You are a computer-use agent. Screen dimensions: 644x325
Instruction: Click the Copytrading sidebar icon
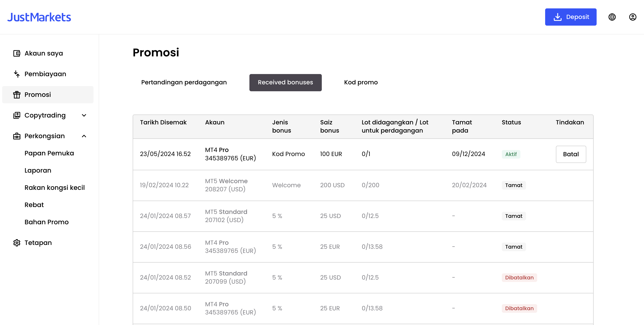[17, 115]
